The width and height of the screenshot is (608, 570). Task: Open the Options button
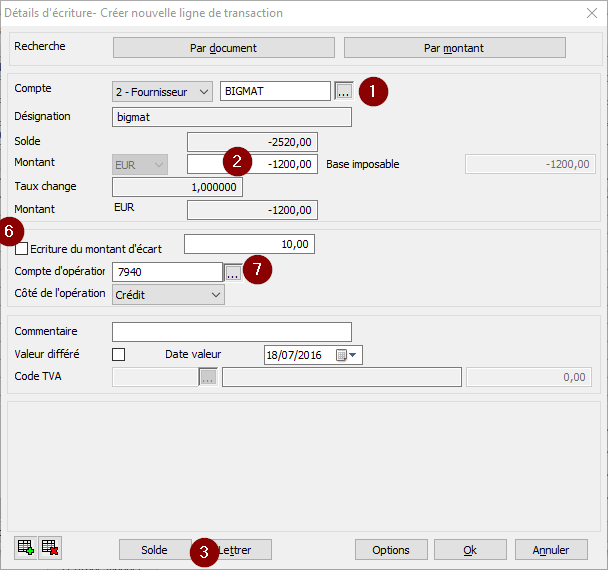390,550
